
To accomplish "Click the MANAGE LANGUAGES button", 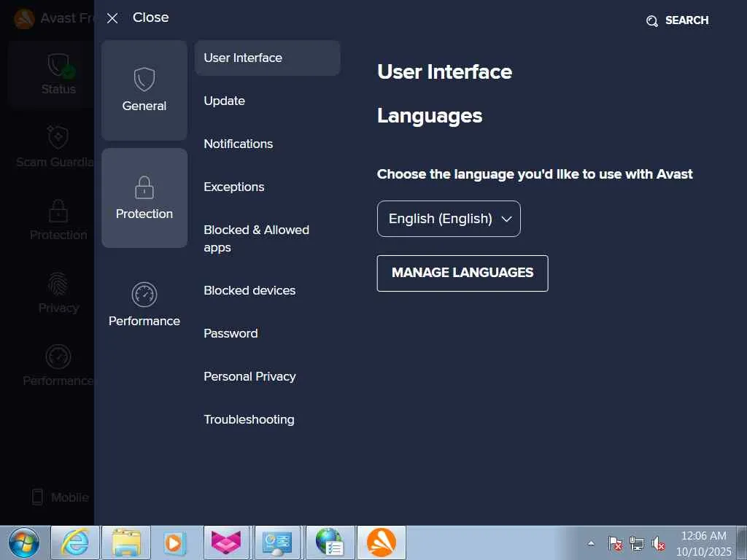I will pyautogui.click(x=462, y=273).
